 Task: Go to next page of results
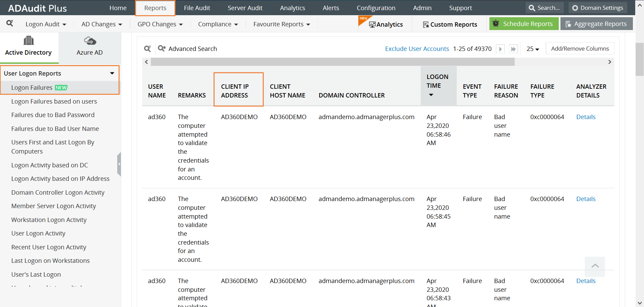(x=501, y=49)
